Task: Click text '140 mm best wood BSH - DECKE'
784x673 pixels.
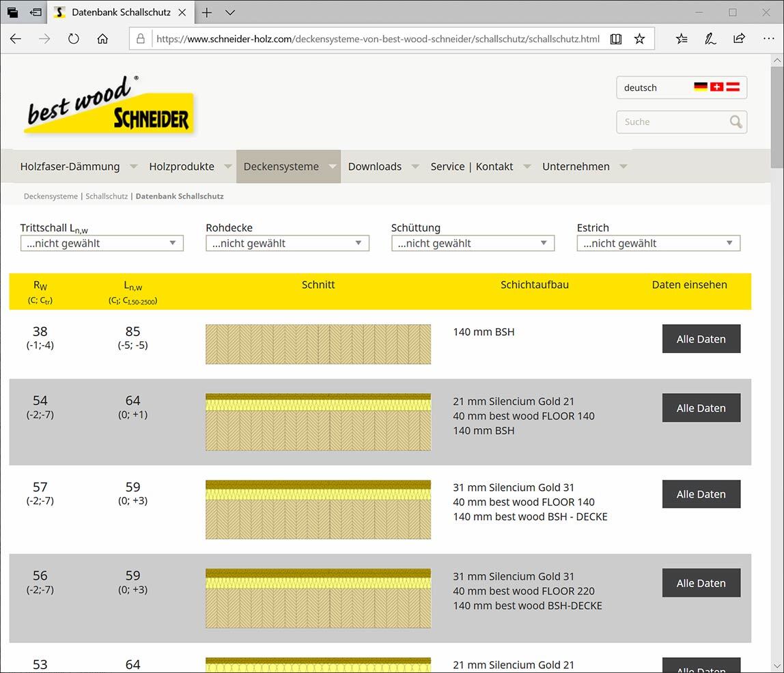Action: point(530,517)
